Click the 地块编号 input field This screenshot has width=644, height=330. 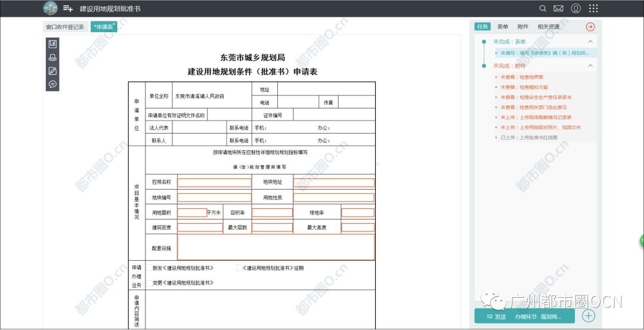pos(215,198)
